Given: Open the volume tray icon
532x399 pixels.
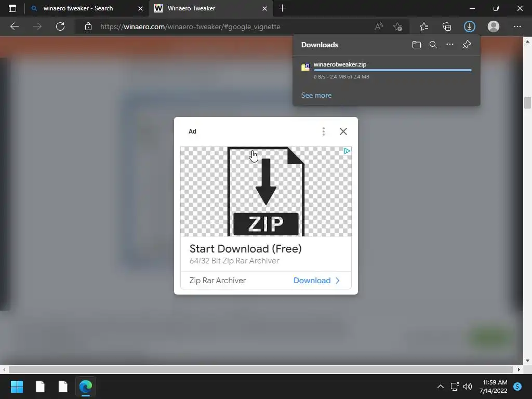Looking at the screenshot, I should point(468,387).
